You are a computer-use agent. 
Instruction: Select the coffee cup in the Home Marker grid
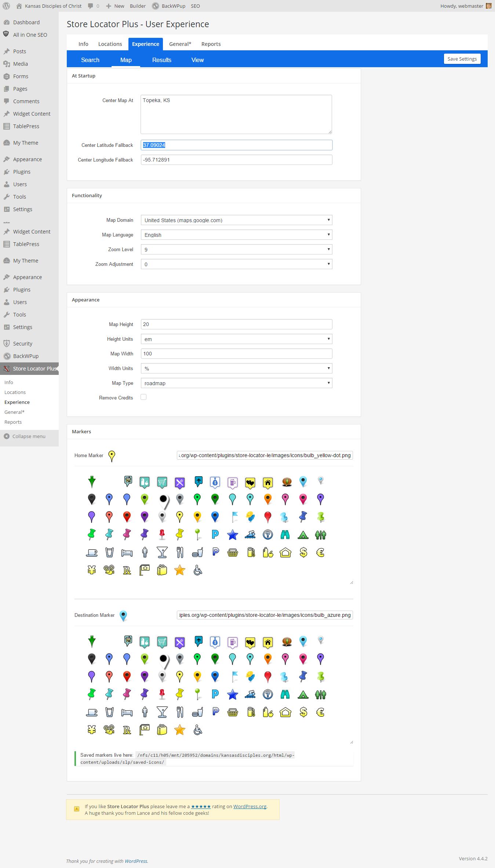click(92, 552)
